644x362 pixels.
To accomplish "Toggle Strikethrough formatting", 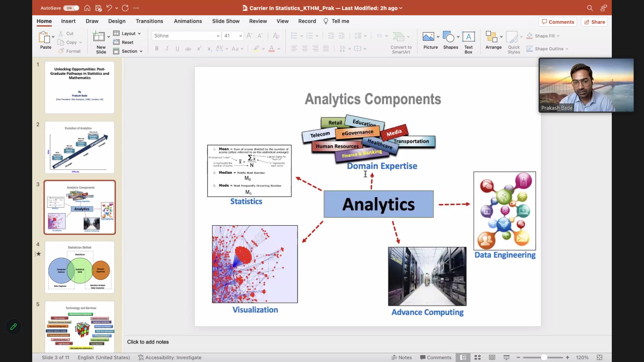I will [188, 49].
